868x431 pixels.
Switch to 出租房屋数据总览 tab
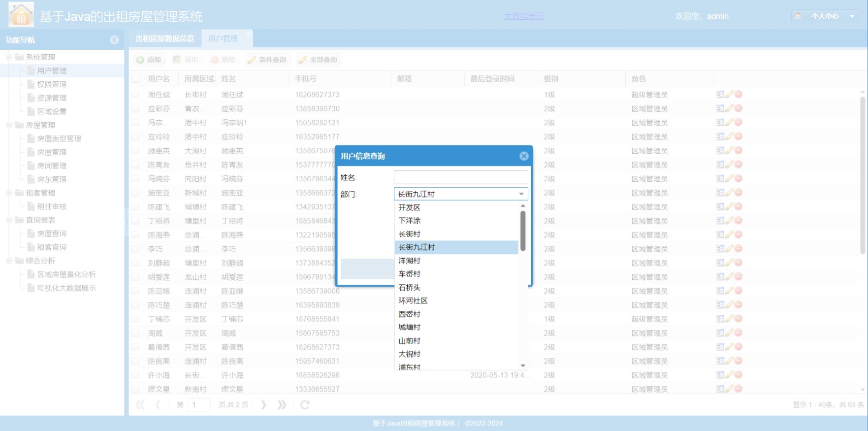(165, 38)
